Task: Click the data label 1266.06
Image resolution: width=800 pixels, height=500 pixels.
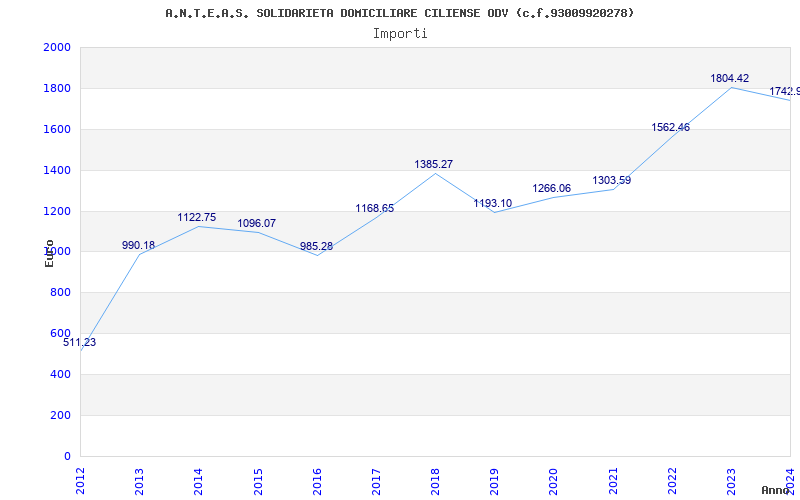Action: pyautogui.click(x=552, y=188)
